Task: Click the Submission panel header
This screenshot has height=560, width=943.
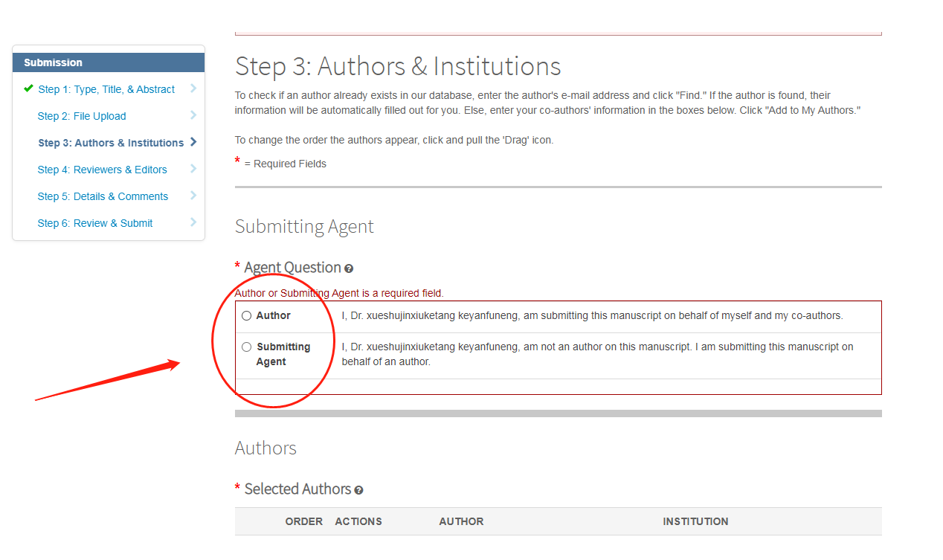Action: coord(109,62)
